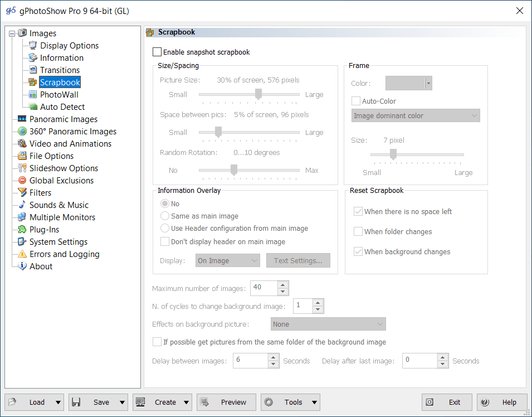Viewport: 532px width, 417px height.
Task: Open the Frame Color dropdown
Action: point(428,83)
